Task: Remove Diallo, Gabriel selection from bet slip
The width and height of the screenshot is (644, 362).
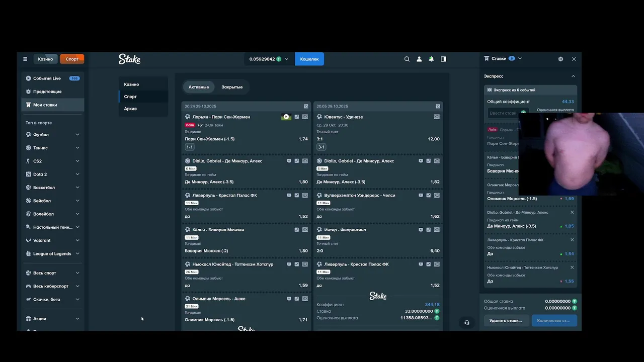Action: [572, 212]
